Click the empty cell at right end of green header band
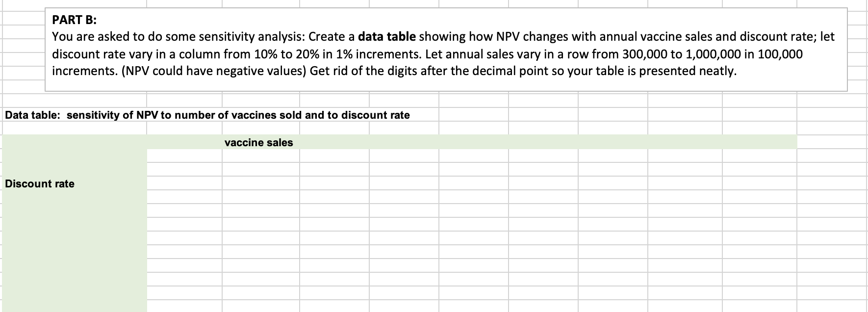The height and width of the screenshot is (312, 868). coord(759,142)
